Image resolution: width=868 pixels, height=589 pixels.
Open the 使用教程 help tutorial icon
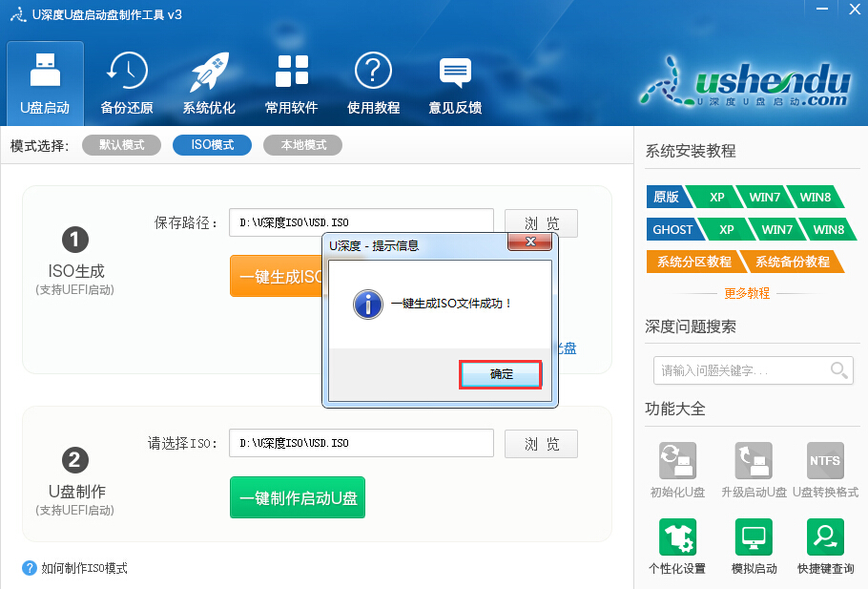[373, 83]
